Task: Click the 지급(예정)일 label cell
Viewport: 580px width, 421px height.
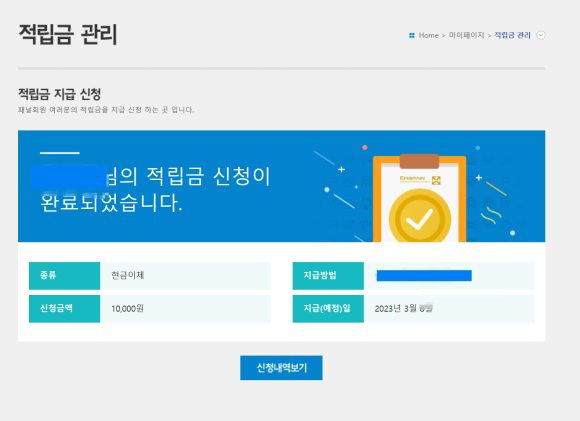Action: 328,309
